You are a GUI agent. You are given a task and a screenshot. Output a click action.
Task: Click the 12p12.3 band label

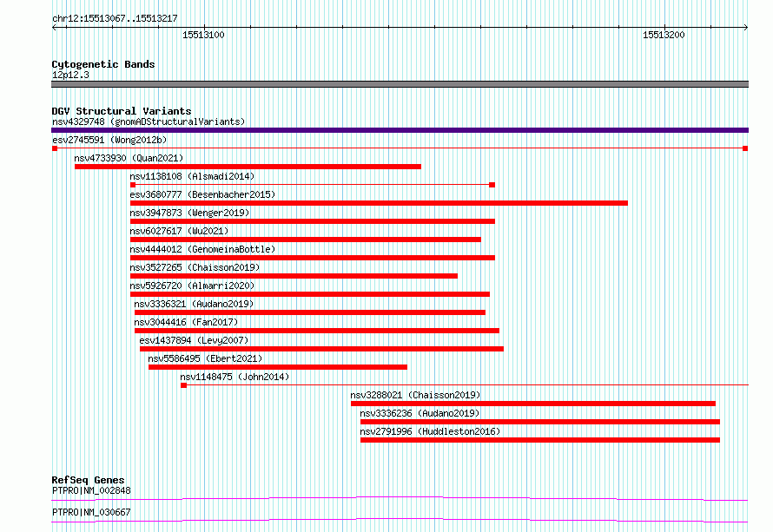70,75
